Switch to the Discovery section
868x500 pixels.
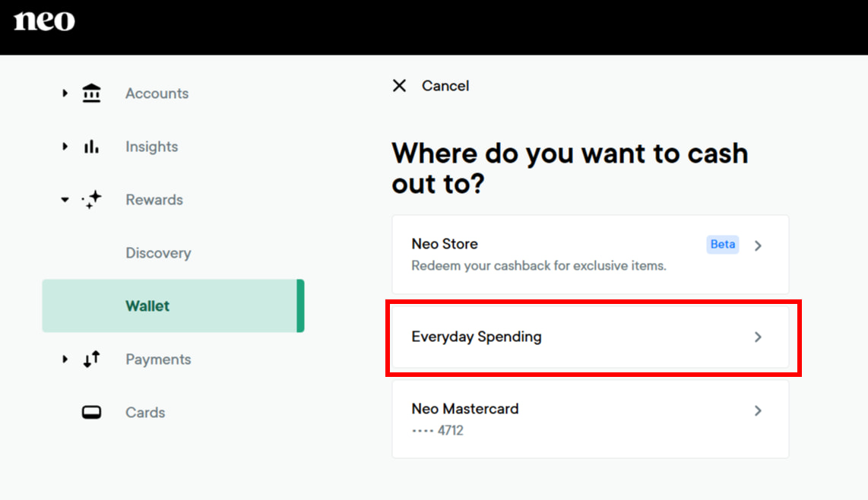(x=158, y=252)
